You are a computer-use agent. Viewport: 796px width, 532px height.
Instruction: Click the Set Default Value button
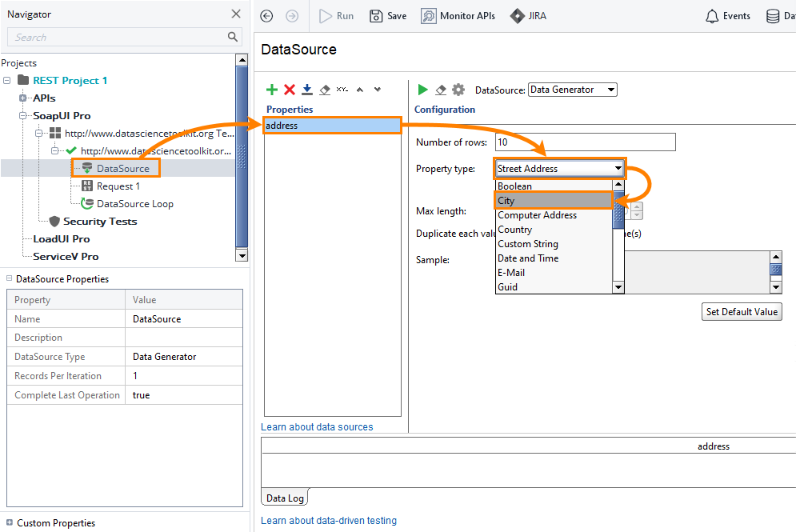coord(742,312)
